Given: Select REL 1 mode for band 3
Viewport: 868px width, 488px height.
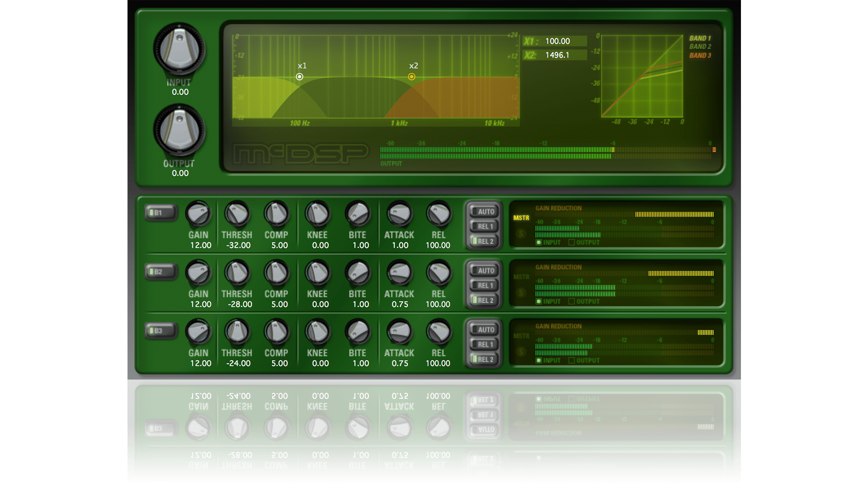Looking at the screenshot, I should point(483,345).
